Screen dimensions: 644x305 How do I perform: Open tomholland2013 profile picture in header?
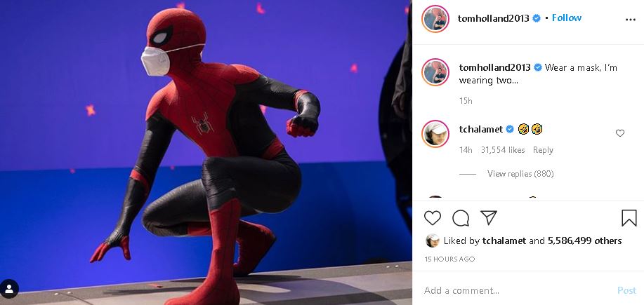pyautogui.click(x=435, y=19)
